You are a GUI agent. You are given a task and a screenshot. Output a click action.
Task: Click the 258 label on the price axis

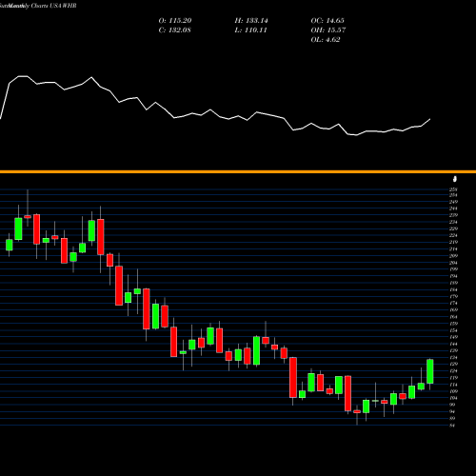point(453,189)
